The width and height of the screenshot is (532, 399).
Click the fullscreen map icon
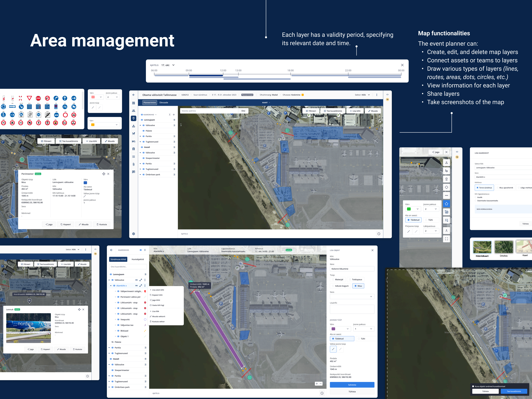pyautogui.click(x=446, y=239)
